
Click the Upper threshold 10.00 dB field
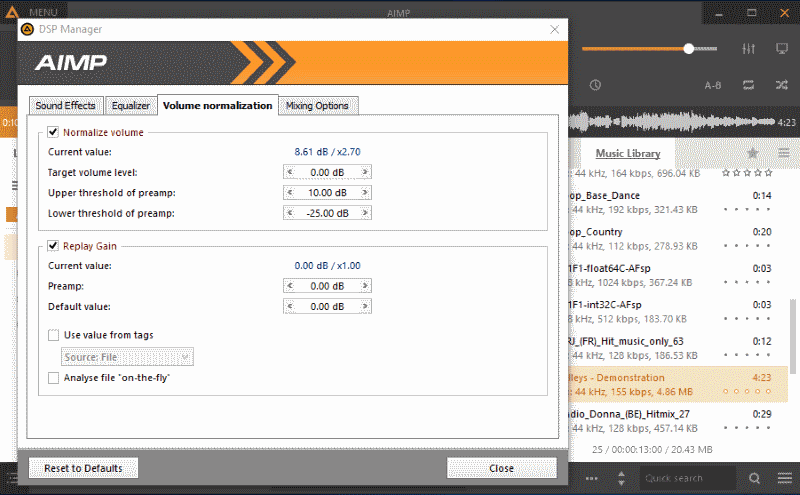tap(327, 192)
